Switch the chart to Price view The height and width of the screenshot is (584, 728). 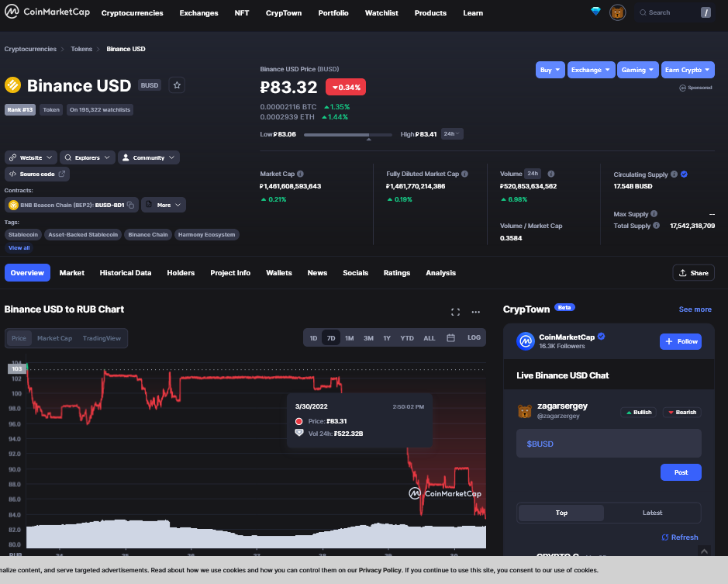[19, 338]
